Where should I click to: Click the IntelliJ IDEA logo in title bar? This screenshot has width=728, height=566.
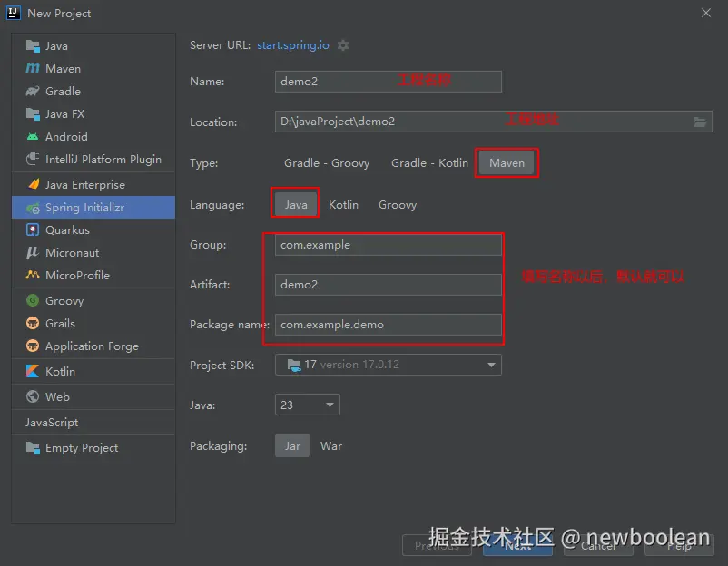click(x=13, y=13)
